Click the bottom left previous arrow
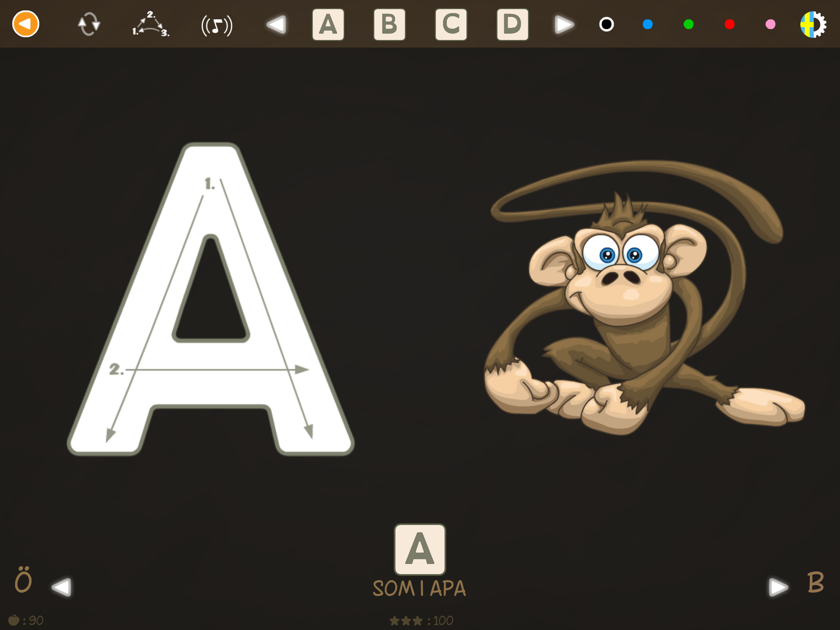The image size is (840, 630). click(x=62, y=587)
